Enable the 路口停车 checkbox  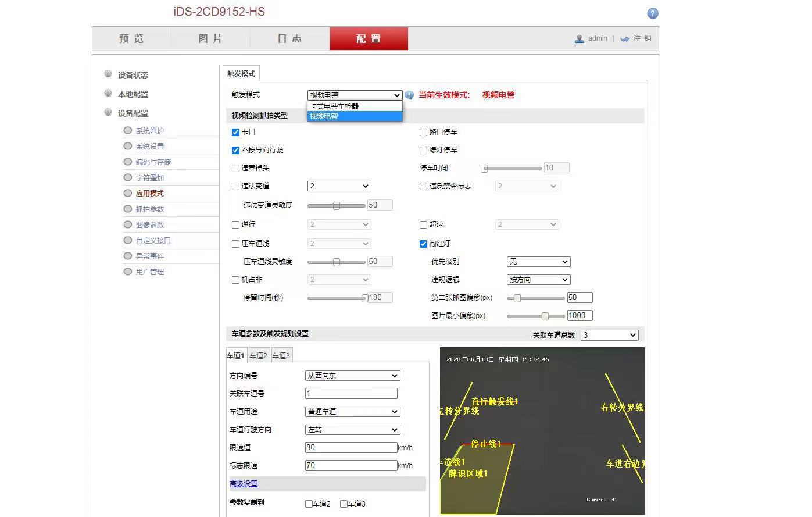coord(423,132)
